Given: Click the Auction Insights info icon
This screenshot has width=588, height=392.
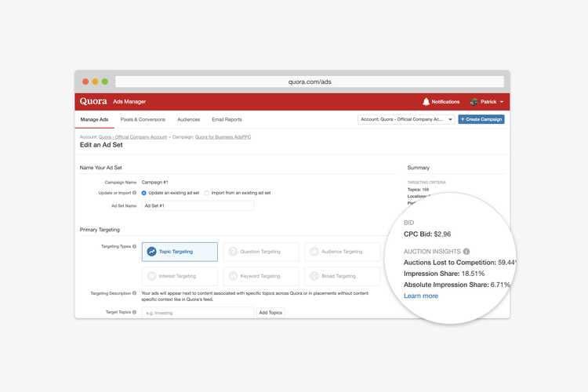Looking at the screenshot, I should pyautogui.click(x=466, y=252).
